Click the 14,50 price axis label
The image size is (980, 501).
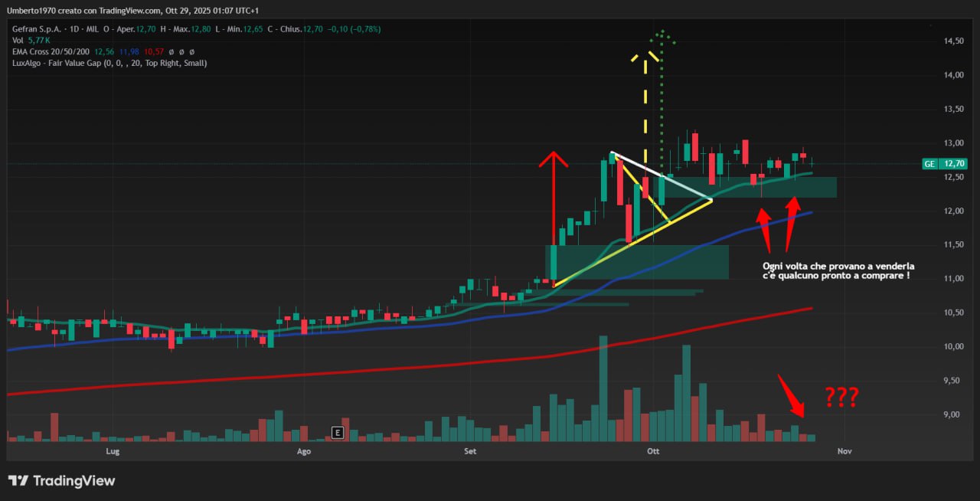point(953,41)
